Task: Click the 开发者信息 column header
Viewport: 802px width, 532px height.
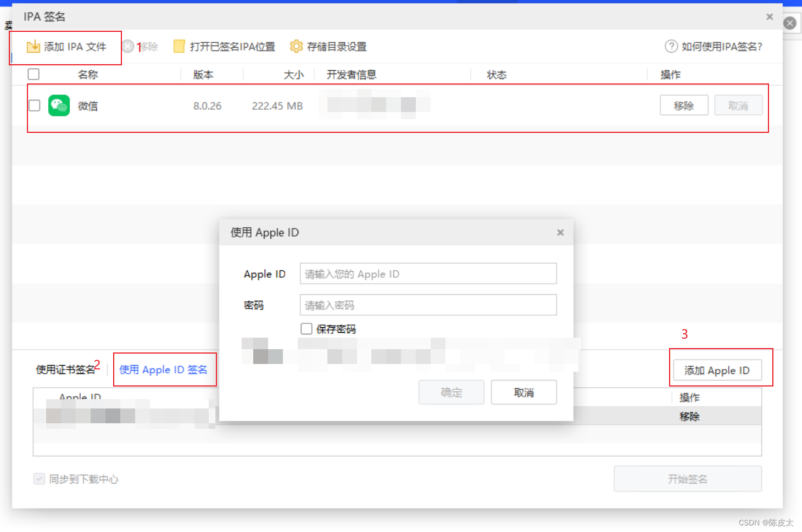Action: tap(352, 75)
